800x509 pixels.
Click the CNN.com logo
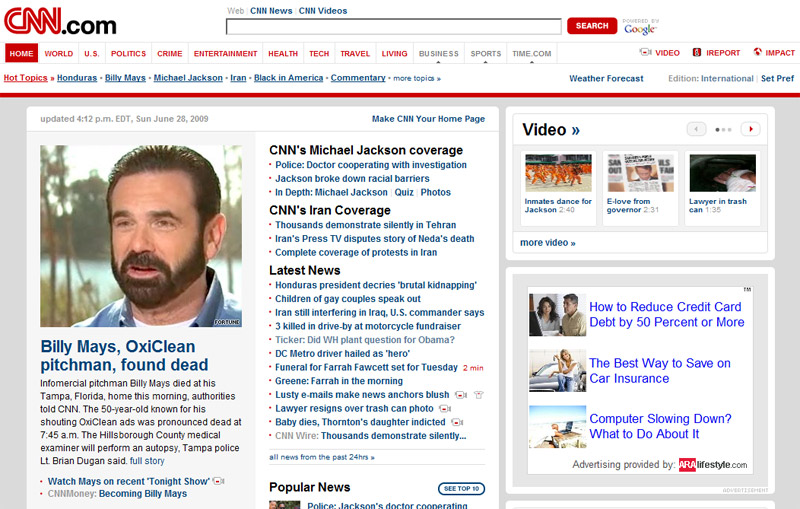tap(60, 21)
